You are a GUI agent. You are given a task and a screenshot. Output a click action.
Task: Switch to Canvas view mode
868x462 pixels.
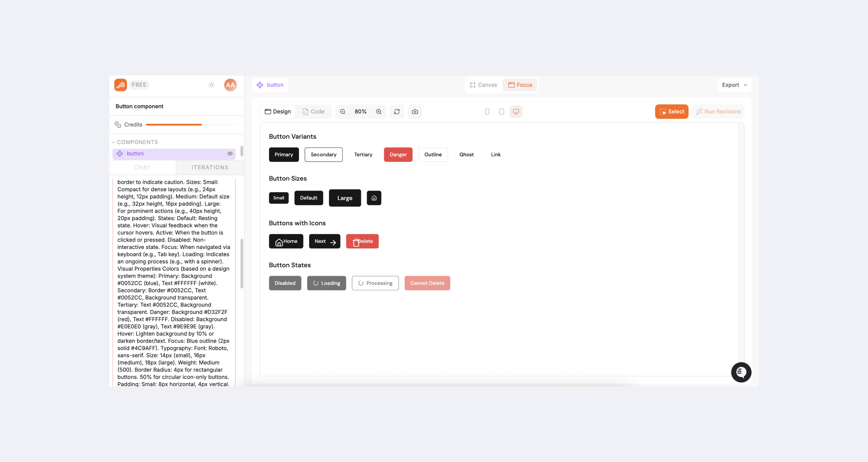[483, 85]
